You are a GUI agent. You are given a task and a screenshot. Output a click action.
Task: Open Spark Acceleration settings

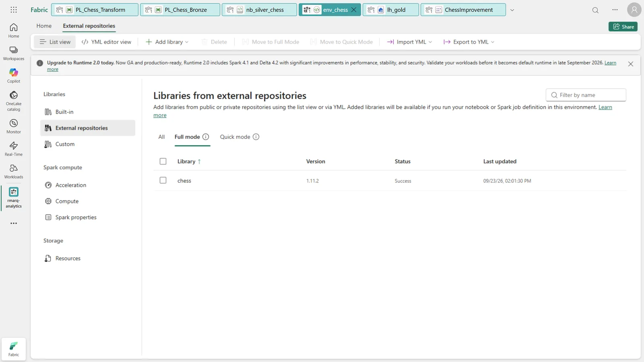(88, 185)
